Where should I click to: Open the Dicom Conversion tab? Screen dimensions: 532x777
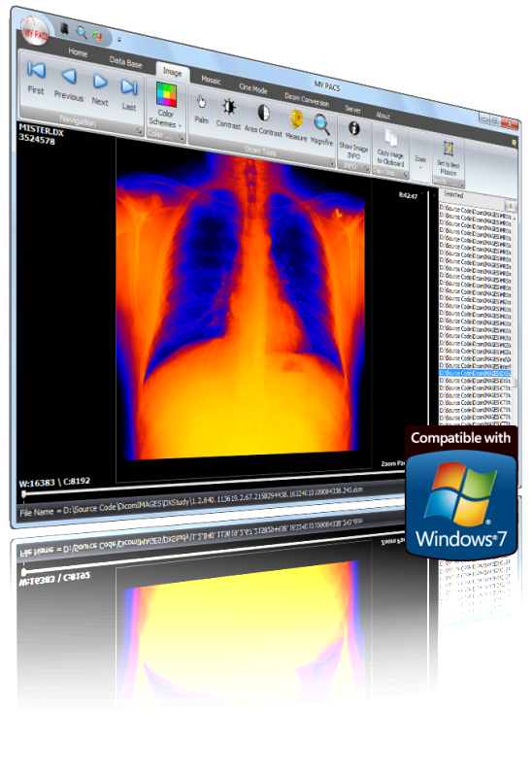coord(307,100)
